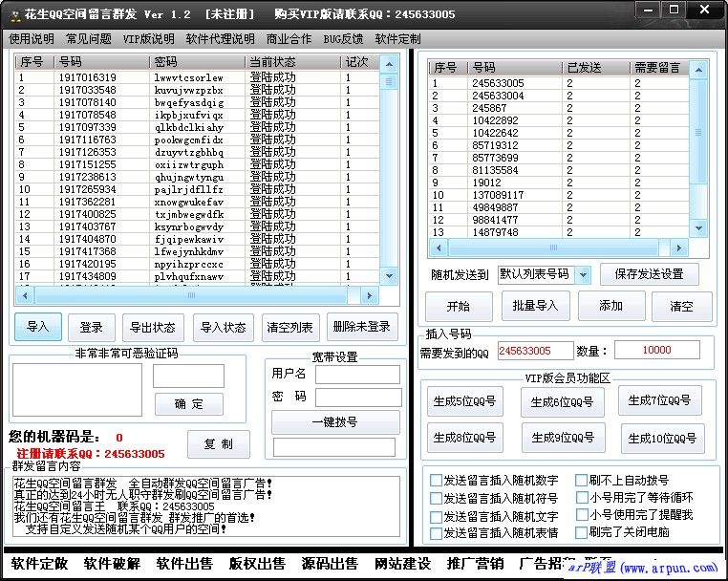Viewport: 728px width, 581px height.
Task: Click down arrow of account list scrollbar
Action: click(x=389, y=276)
